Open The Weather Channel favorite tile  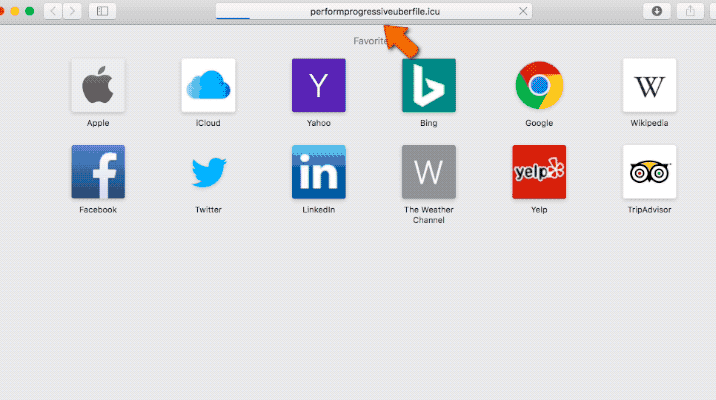(429, 172)
